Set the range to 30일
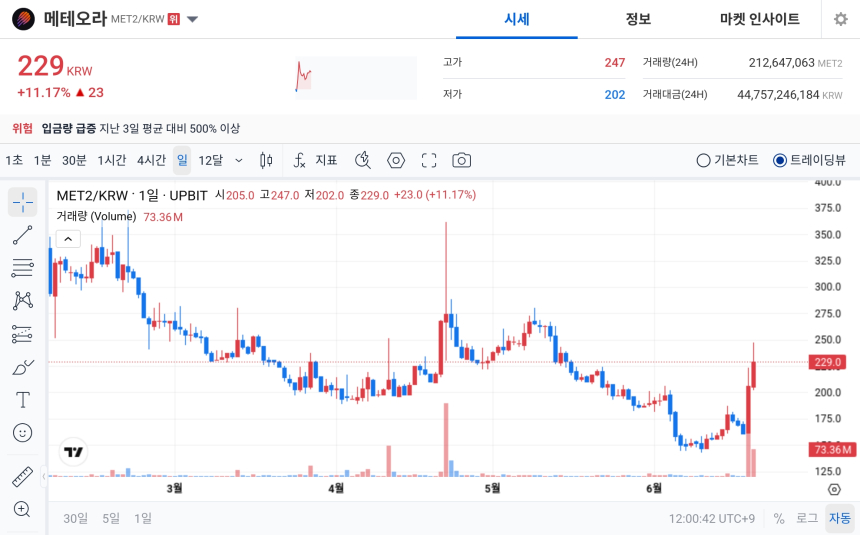This screenshot has height=535, width=860. click(x=75, y=518)
